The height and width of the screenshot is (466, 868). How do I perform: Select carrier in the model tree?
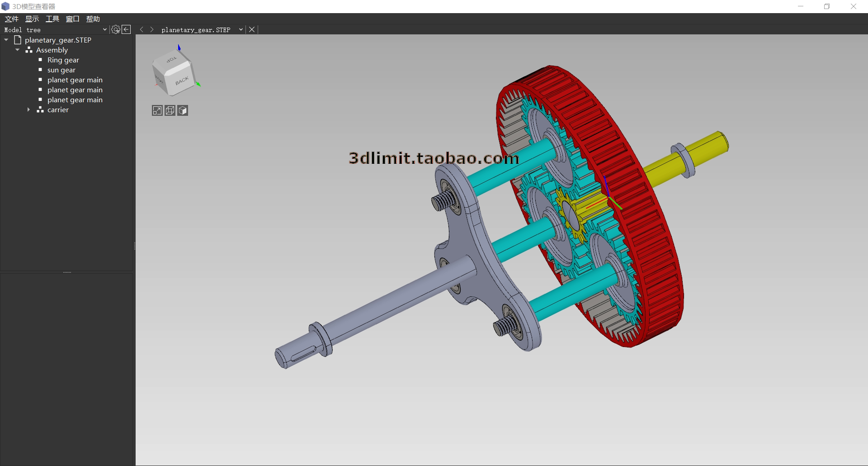click(x=58, y=109)
